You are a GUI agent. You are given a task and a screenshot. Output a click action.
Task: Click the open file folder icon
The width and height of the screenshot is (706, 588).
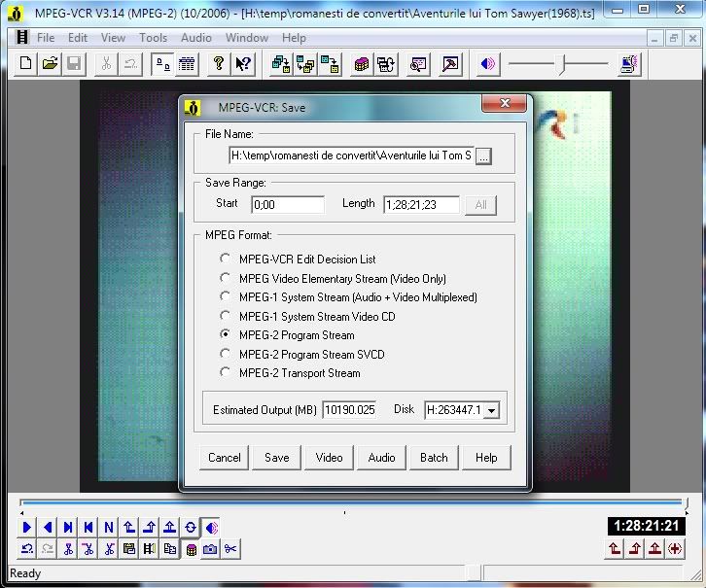coord(49,64)
